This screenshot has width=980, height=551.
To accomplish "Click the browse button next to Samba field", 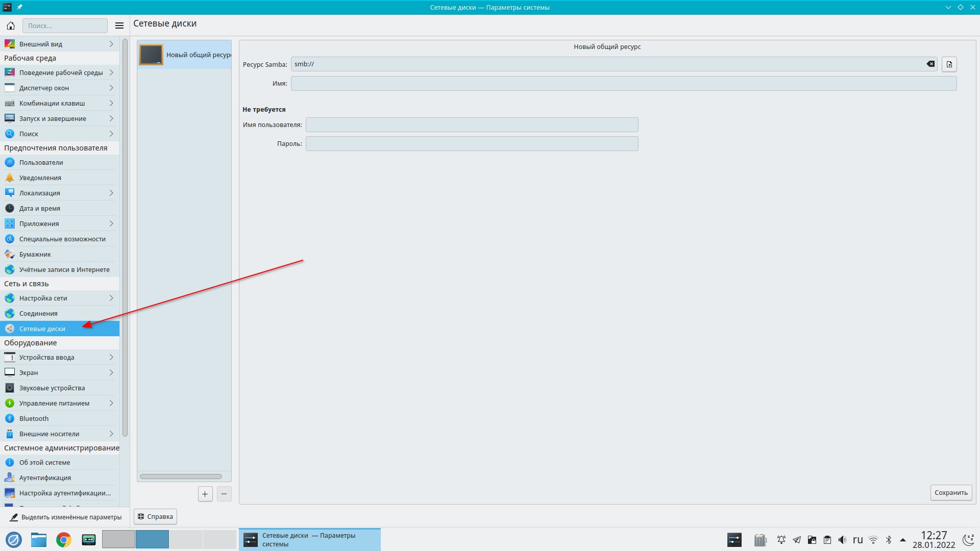I will pos(949,64).
